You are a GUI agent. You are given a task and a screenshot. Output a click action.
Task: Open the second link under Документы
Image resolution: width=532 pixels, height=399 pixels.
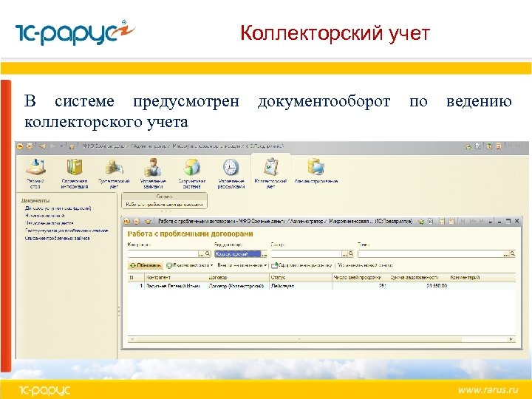pyautogui.click(x=45, y=216)
